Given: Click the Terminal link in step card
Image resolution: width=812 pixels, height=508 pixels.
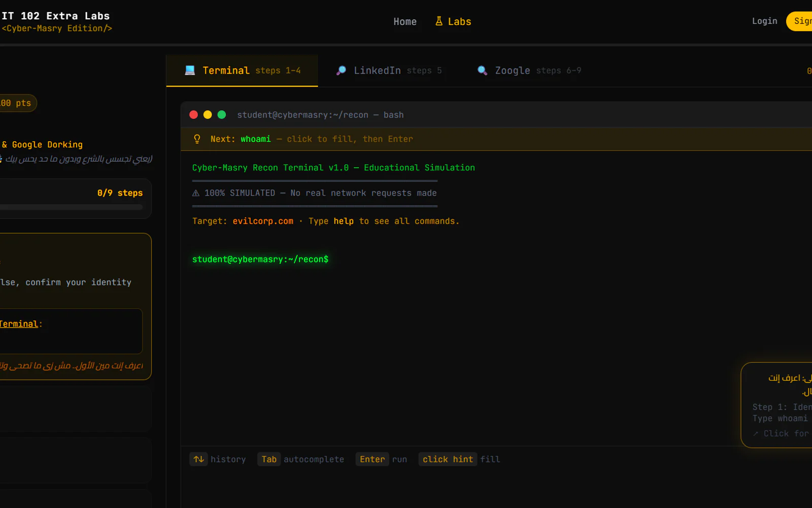Looking at the screenshot, I should click(18, 324).
